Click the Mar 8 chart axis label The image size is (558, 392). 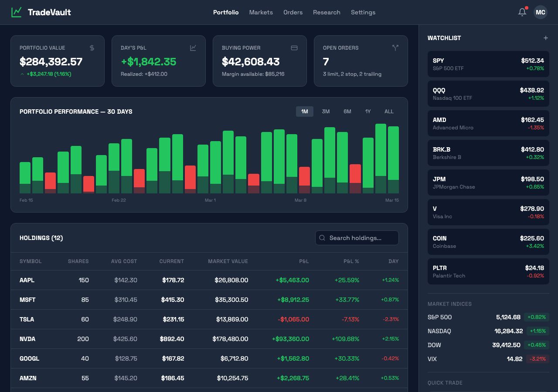[300, 200]
